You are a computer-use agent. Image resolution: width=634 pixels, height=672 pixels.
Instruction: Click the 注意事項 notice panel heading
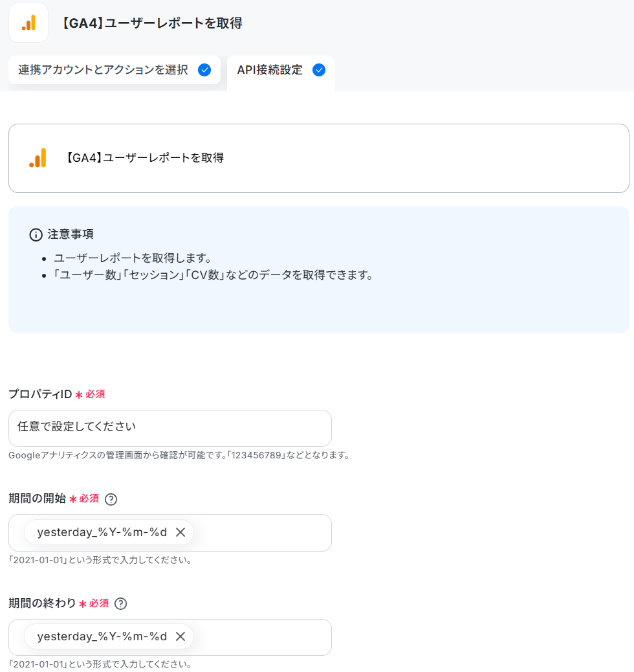(71, 234)
